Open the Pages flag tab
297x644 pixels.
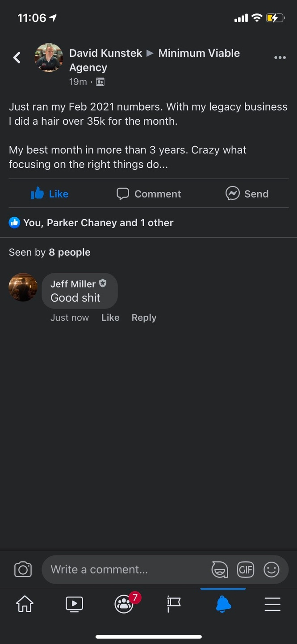click(x=173, y=604)
